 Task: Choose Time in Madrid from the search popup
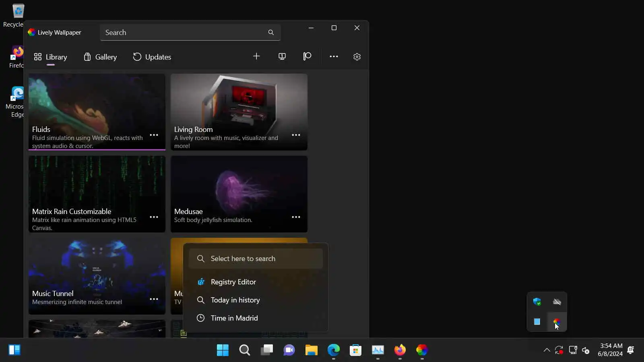coord(256,318)
